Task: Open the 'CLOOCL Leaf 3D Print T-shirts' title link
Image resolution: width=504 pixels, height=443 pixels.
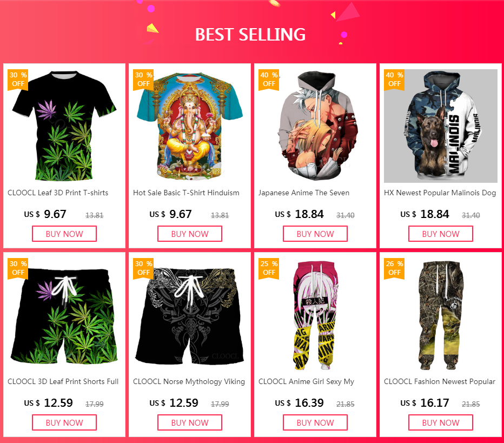Action: click(x=58, y=193)
